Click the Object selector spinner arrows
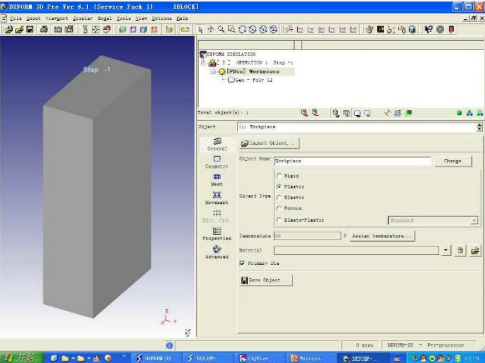Viewport: 485px width, 363px height. (479, 127)
